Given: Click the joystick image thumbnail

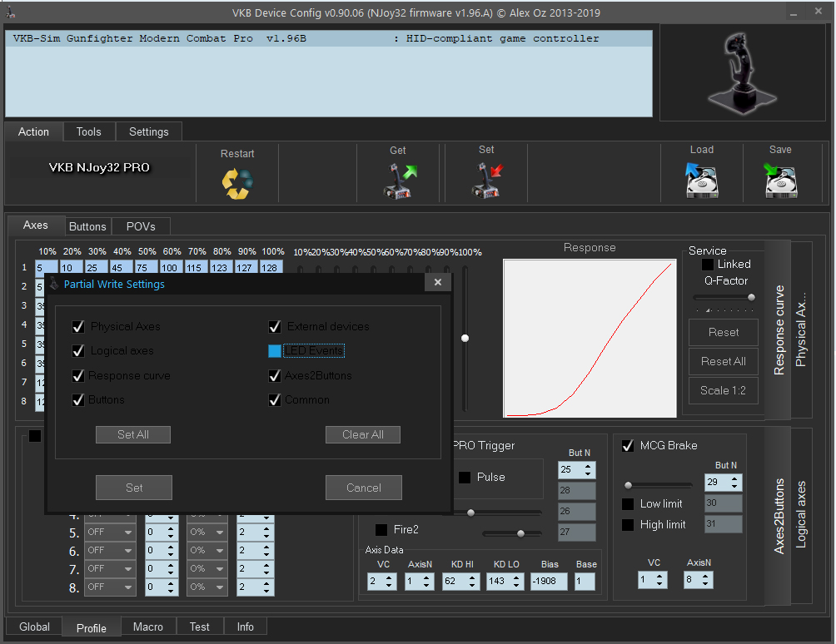Looking at the screenshot, I should click(743, 72).
